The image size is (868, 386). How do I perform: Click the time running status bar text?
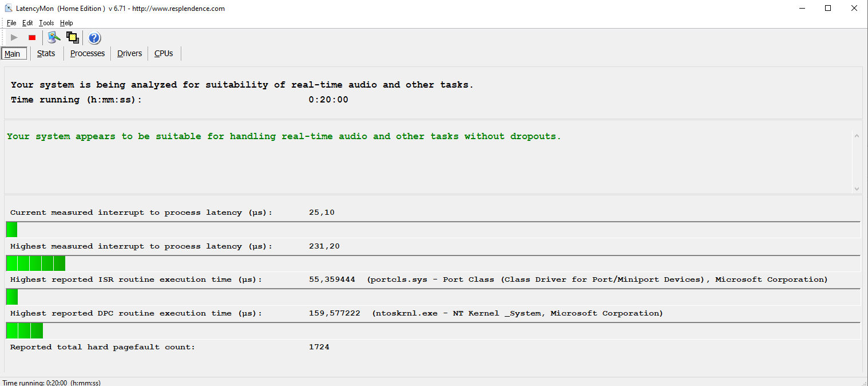[x=51, y=381]
